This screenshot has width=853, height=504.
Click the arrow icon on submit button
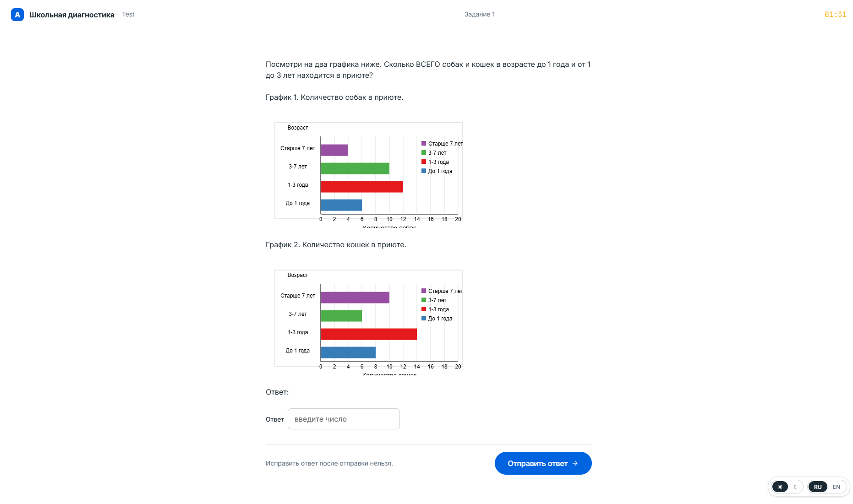click(x=575, y=463)
